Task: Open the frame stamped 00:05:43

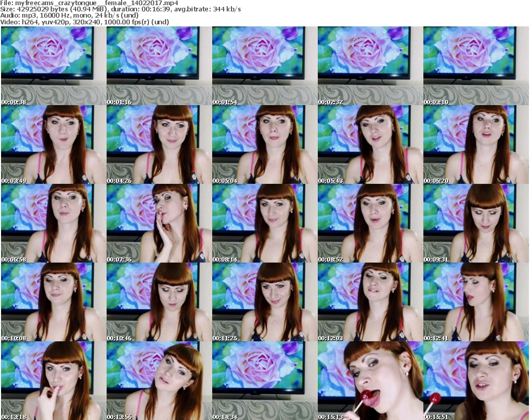Action: 371,144
